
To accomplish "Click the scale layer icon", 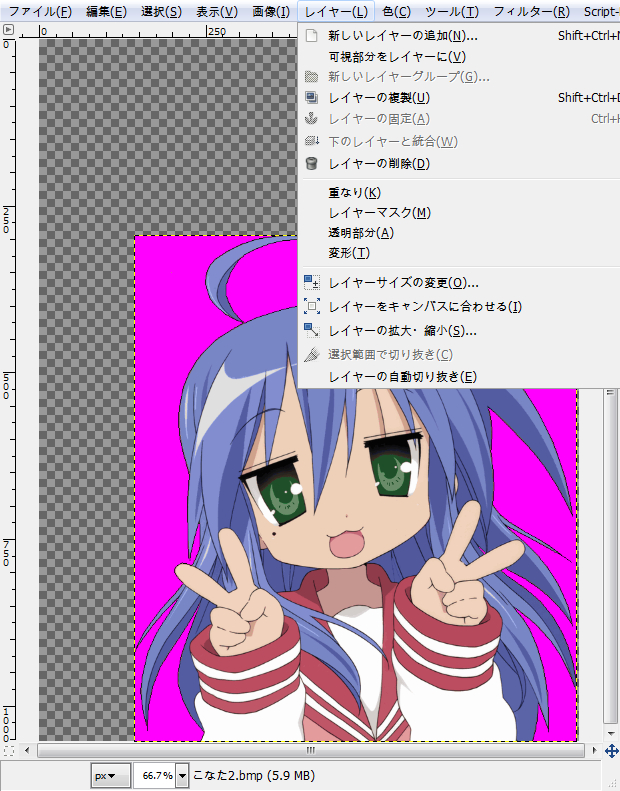I will 312,330.
